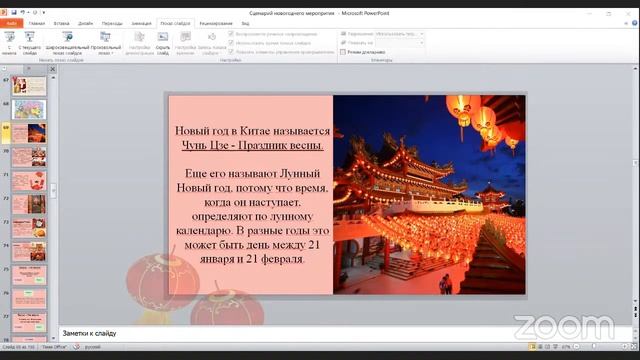The width and height of the screenshot is (640, 360).
Task: Toggle the Play Narrations checkbox
Action: [231, 34]
